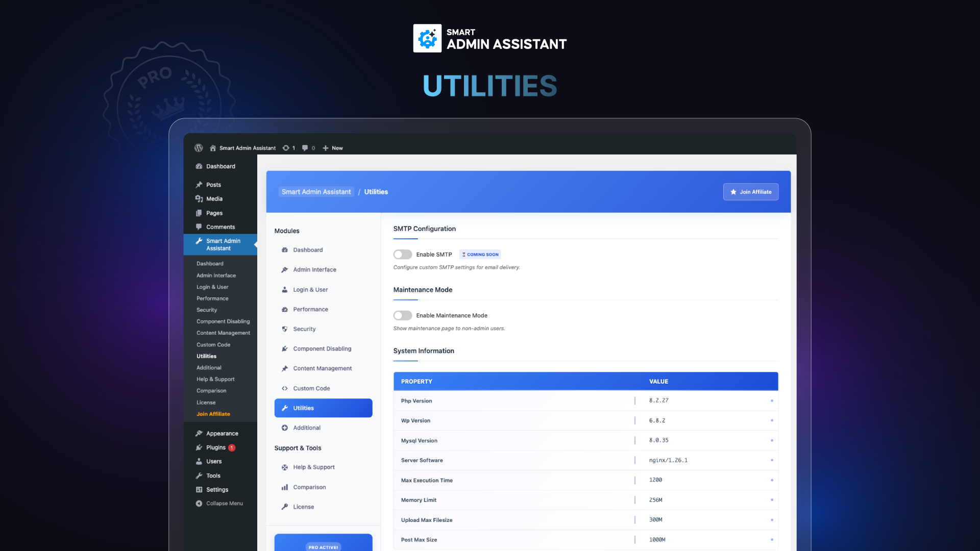Click the PROPERTY column header
Image resolution: width=980 pixels, height=551 pixels.
(x=416, y=381)
